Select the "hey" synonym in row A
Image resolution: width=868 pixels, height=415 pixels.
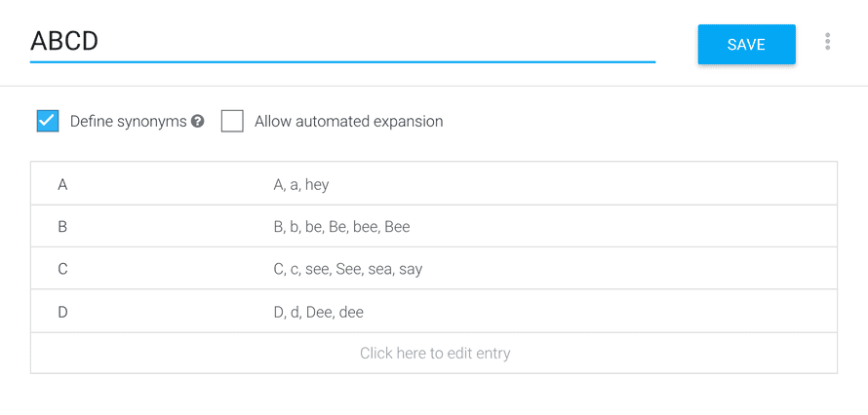[317, 185]
